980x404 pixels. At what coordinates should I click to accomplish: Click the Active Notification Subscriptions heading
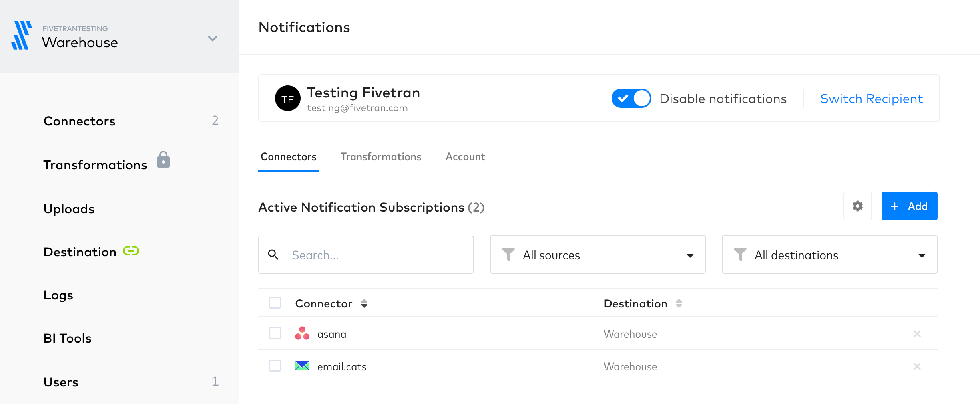pos(361,207)
